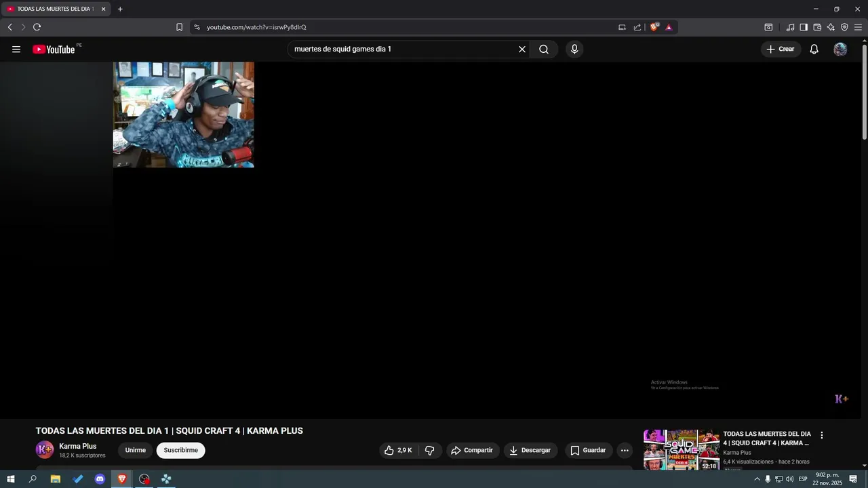
Task: Run search with magnifier button
Action: [x=544, y=49]
